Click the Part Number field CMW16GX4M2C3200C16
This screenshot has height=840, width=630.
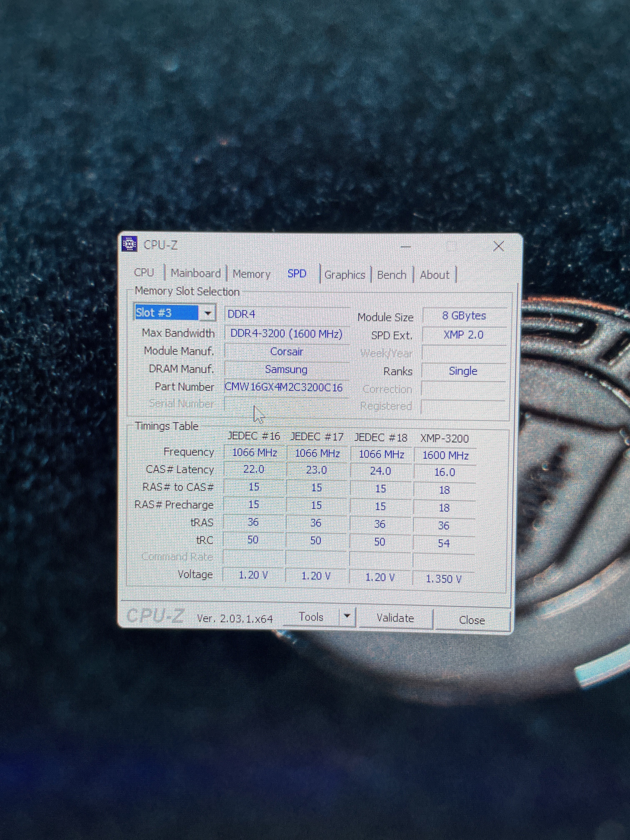coord(284,387)
